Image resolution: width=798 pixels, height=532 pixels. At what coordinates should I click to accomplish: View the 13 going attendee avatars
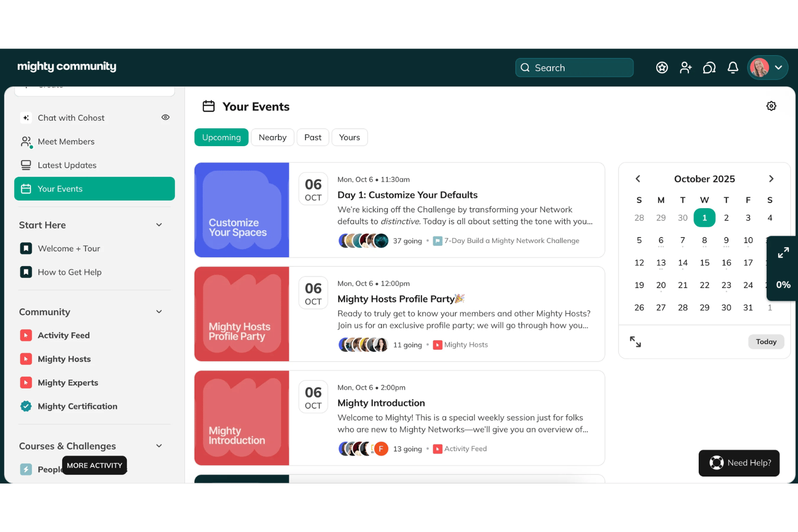click(363, 448)
